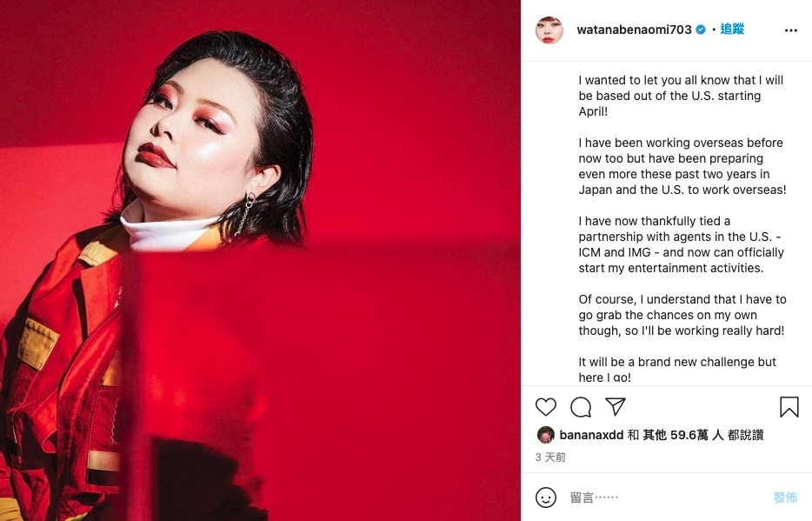Like the post with the heart icon
The width and height of the screenshot is (812, 521).
tap(546, 407)
